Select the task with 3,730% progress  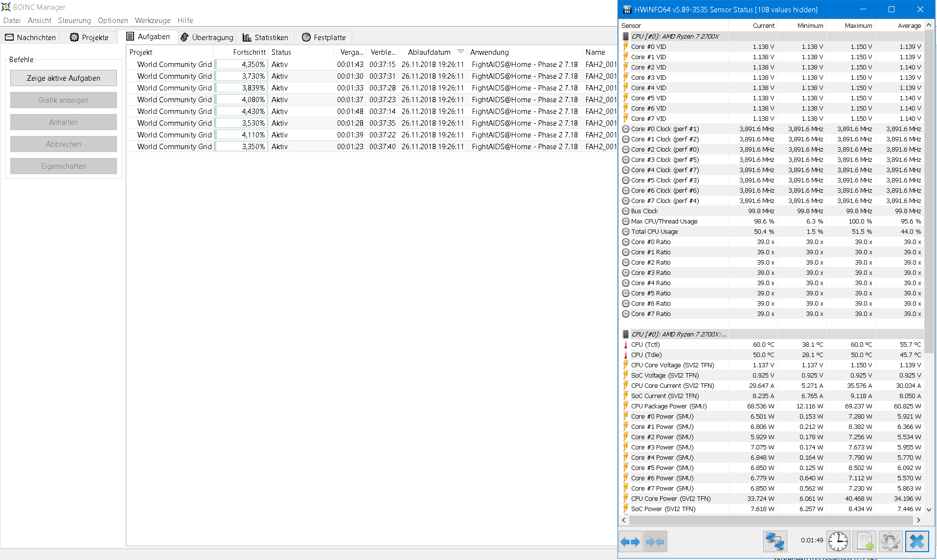tap(372, 76)
